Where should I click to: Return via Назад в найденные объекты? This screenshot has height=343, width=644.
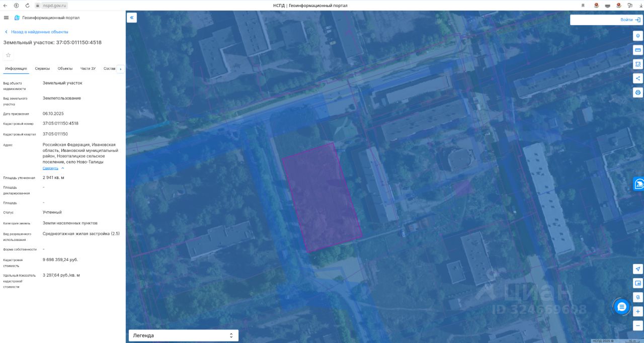pos(36,32)
